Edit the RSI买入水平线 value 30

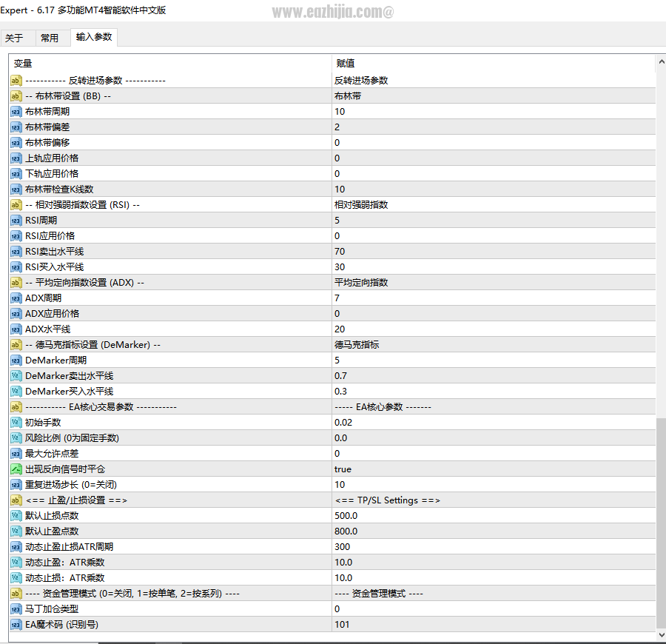494,266
